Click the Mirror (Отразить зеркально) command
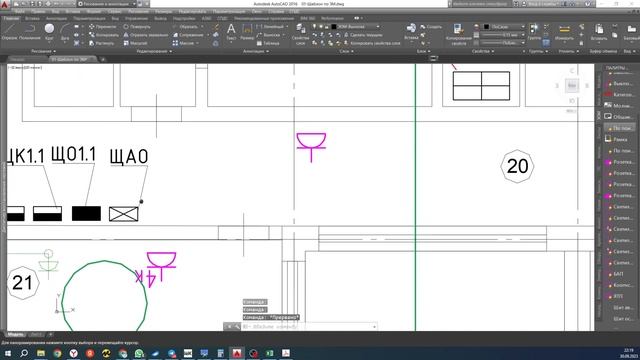Screen dimensions: 640x360 pos(146,35)
